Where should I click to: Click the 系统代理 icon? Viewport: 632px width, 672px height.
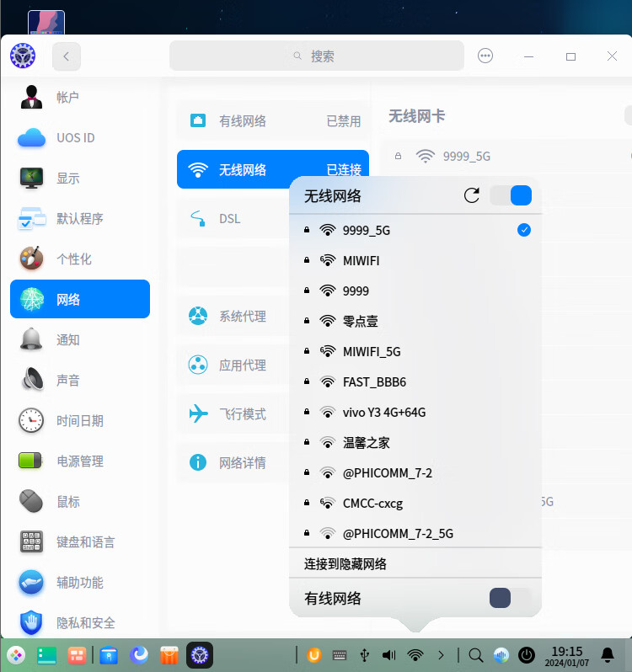click(198, 316)
